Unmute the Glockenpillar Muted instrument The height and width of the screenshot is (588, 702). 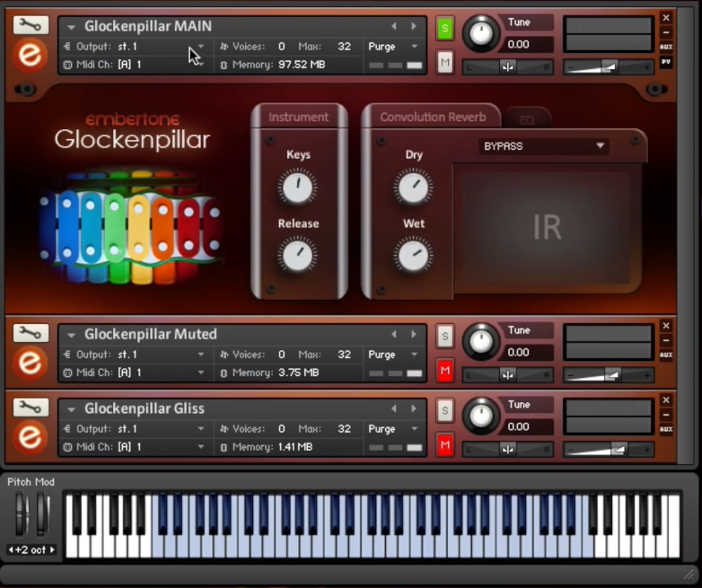(x=445, y=371)
